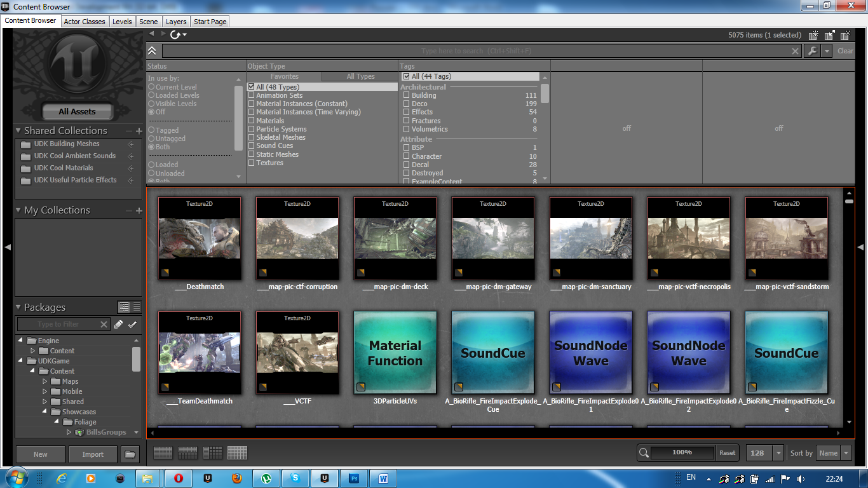Click Reset next to zoom percentage

tap(727, 453)
